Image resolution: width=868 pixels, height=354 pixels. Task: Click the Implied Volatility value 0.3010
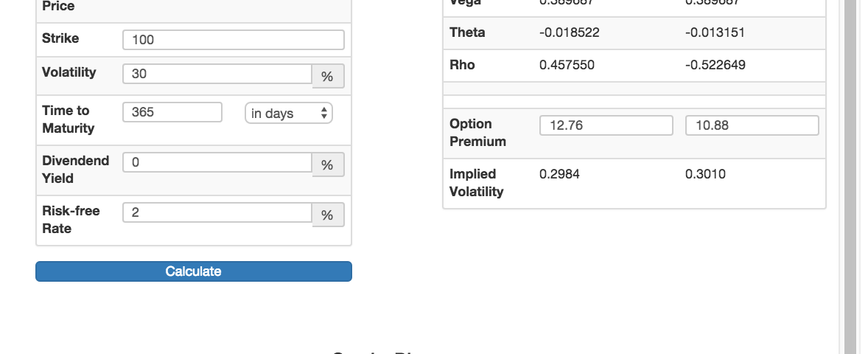(x=705, y=174)
